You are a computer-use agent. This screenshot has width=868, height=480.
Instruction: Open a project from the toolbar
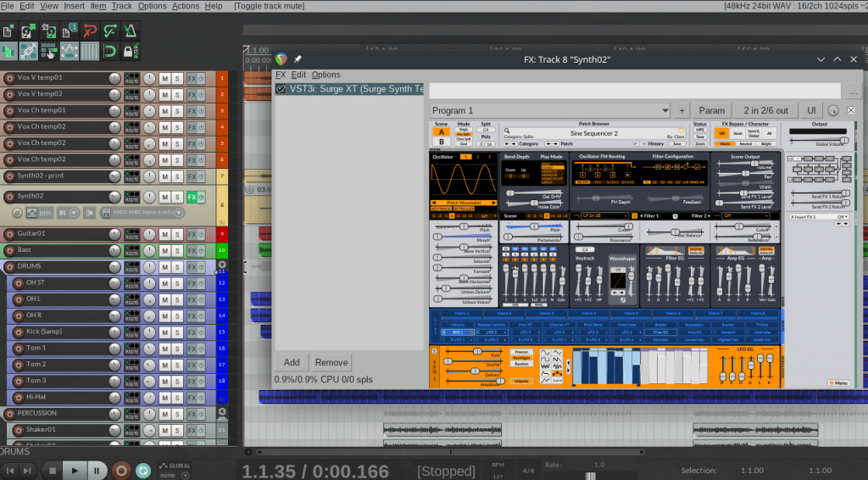click(x=28, y=31)
